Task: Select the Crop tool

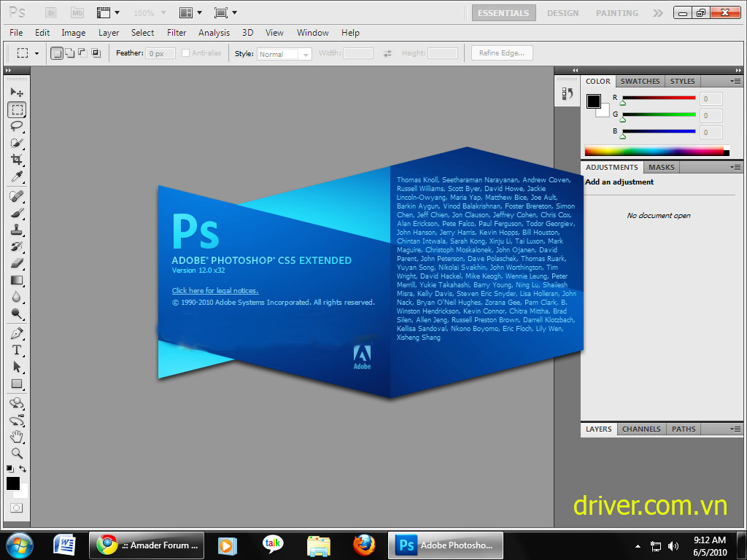Action: (x=17, y=160)
